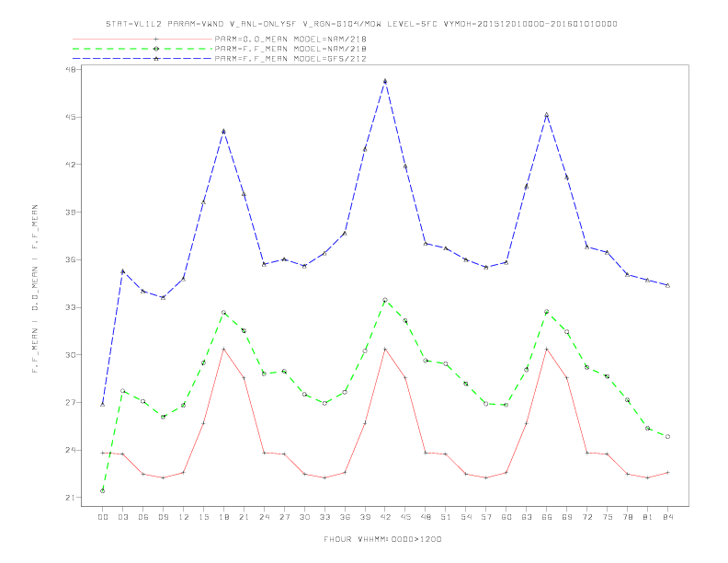Click the x-axis tick label 48
Viewport: 728px width, 563px height.
(426, 517)
